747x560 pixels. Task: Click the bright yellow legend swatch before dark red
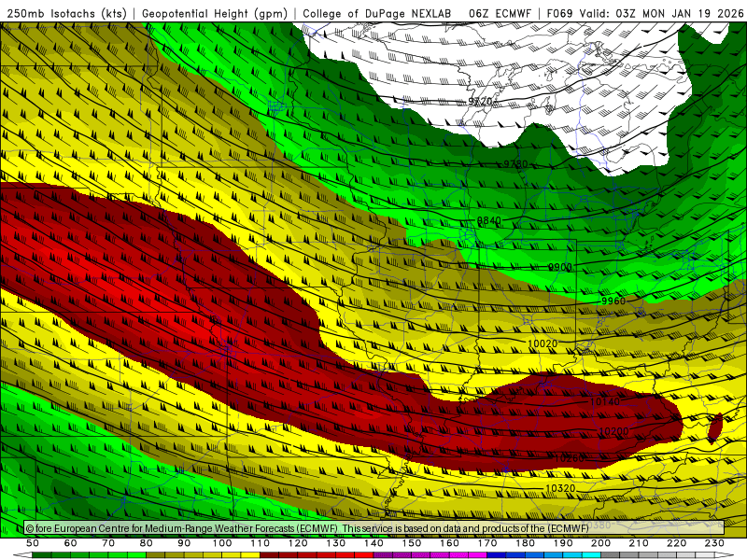click(x=250, y=555)
